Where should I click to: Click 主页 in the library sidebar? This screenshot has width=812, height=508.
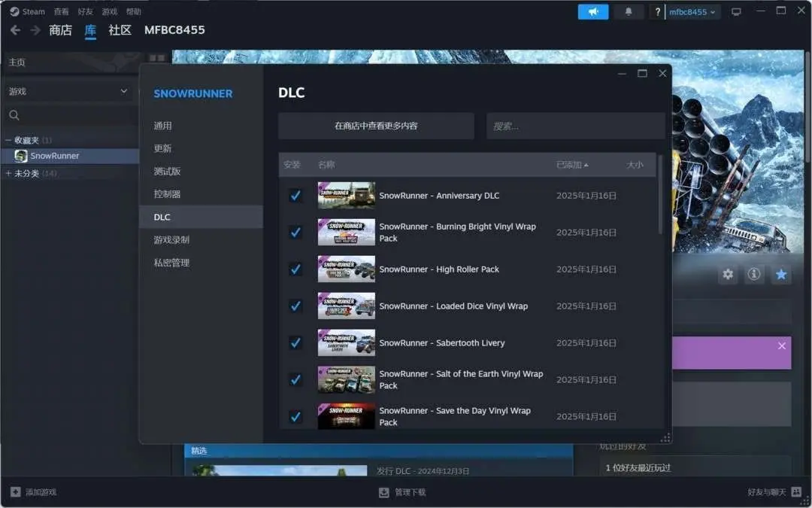click(17, 62)
